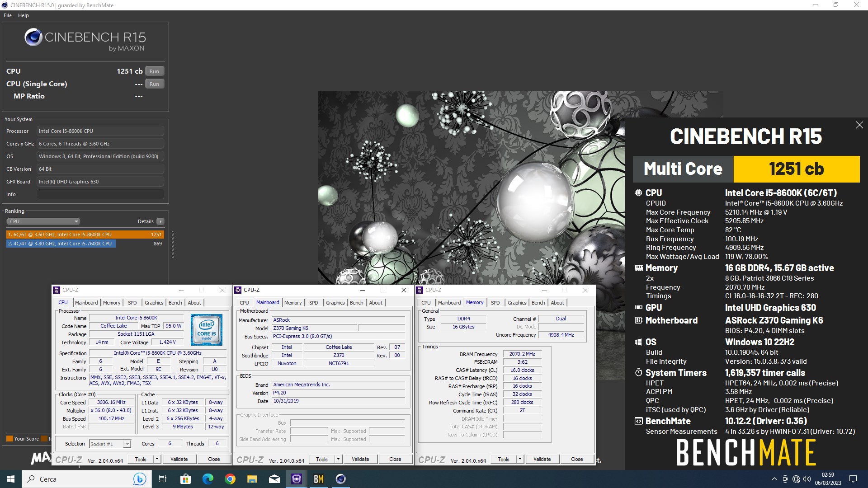This screenshot has height=488, width=868.
Task: Click the tray icon next to the network globe
Action: click(785, 479)
